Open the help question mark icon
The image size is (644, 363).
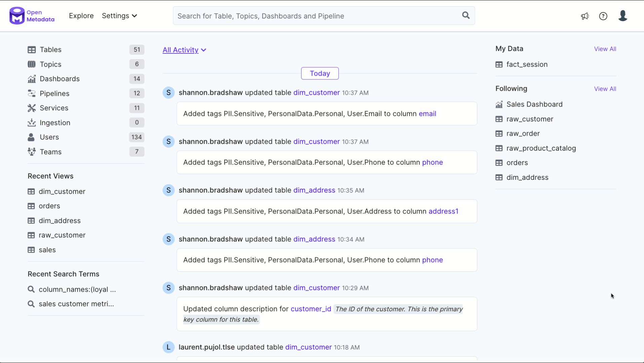603,16
